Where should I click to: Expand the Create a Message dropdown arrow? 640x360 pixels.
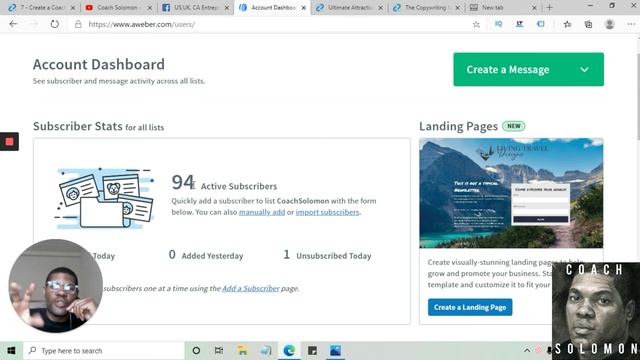click(x=584, y=70)
